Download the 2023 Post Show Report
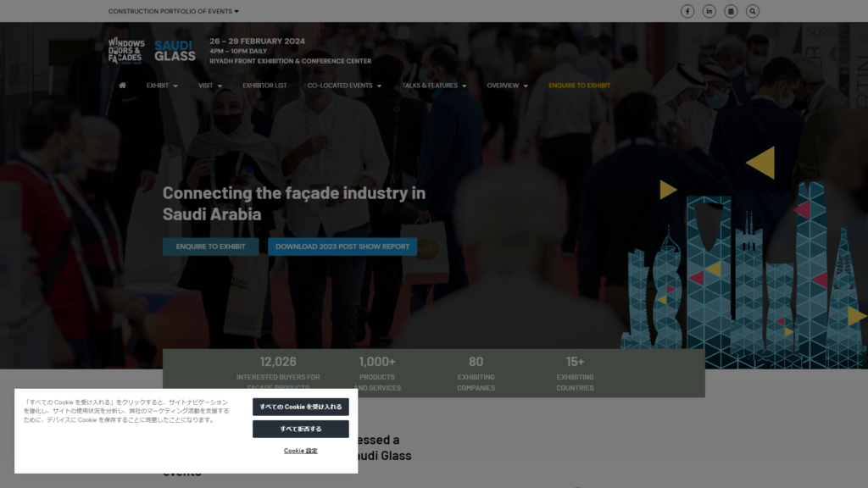Screen dimensions: 868x488 (342, 247)
